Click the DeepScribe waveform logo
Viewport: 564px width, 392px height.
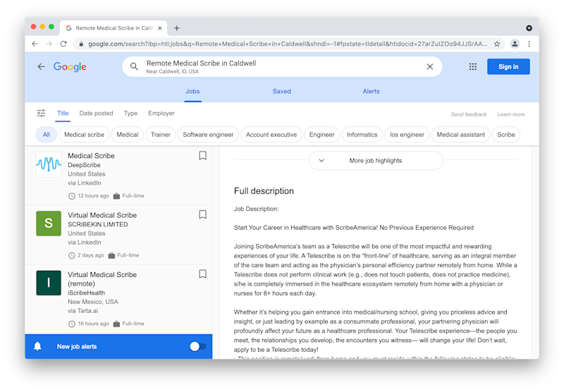49,164
